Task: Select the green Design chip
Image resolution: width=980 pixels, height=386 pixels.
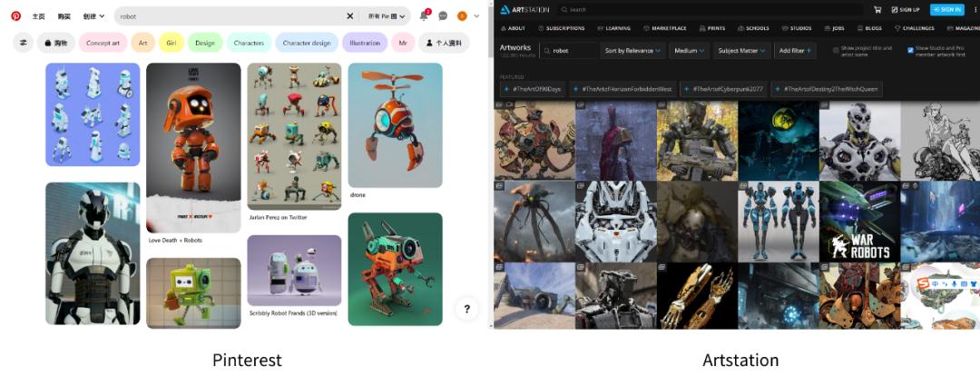Action: tap(205, 43)
